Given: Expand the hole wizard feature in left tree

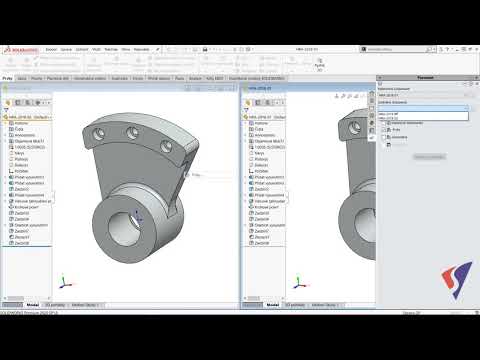Looking at the screenshot, I should point(5,201).
